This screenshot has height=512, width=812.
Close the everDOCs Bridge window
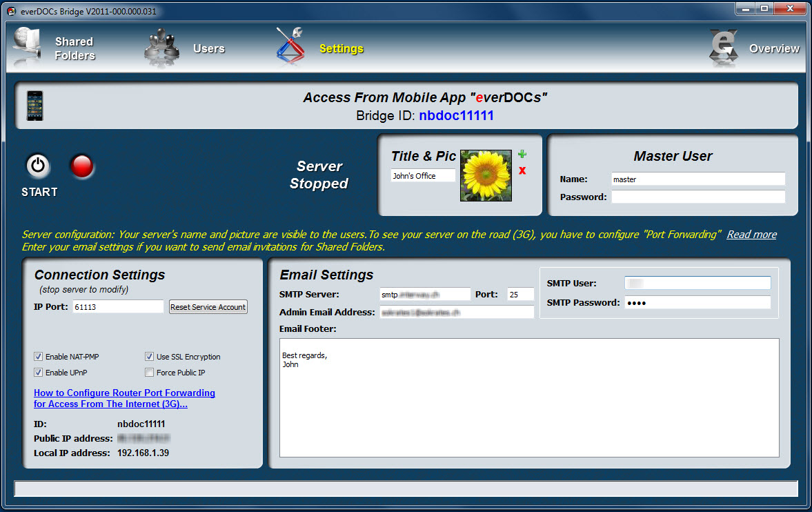click(x=790, y=8)
